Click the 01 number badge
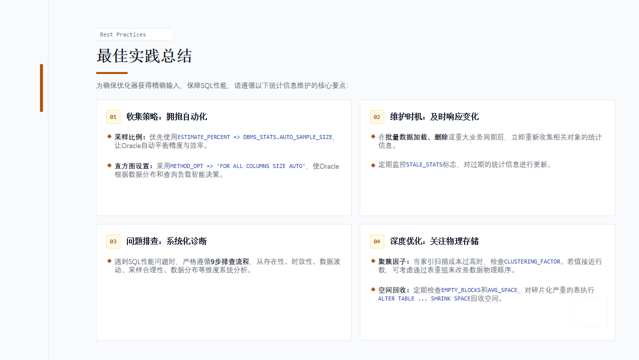Viewport: 639px width, 360px height. pyautogui.click(x=113, y=117)
